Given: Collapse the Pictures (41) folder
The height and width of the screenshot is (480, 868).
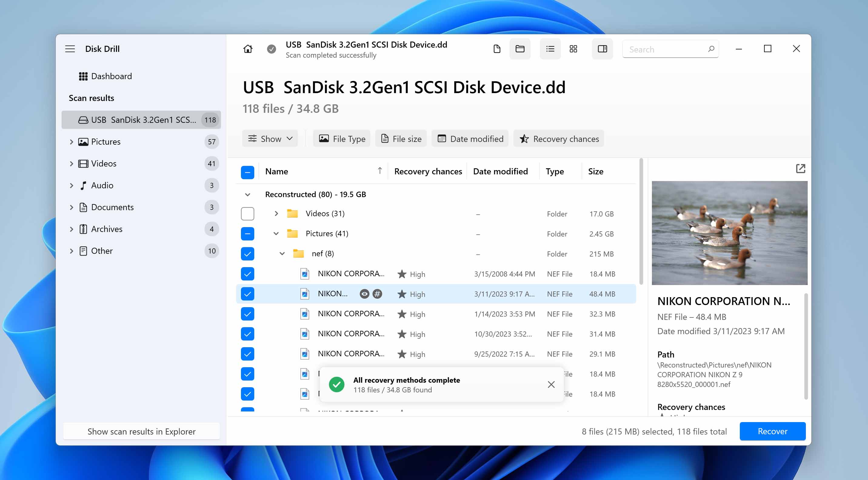Looking at the screenshot, I should tap(276, 233).
